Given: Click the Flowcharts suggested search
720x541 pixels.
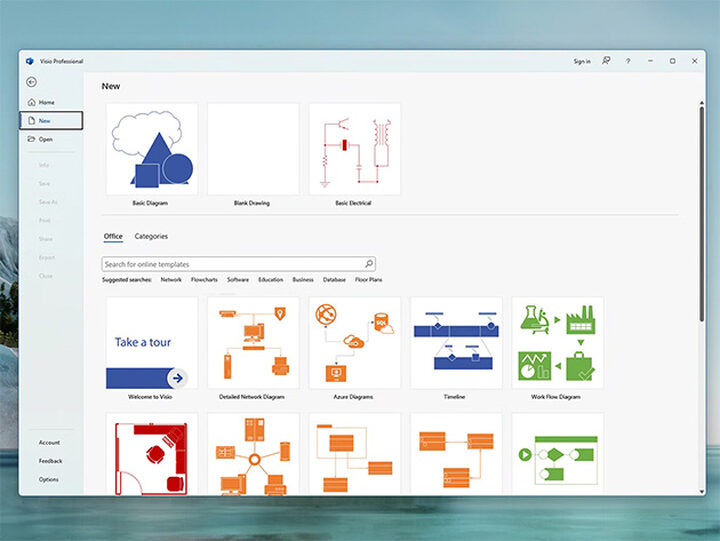Looking at the screenshot, I should tap(204, 280).
